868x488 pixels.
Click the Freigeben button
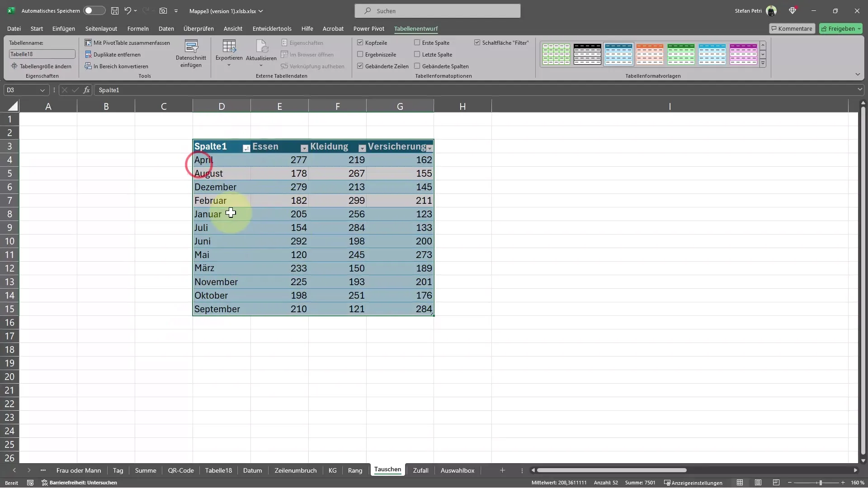[841, 28]
